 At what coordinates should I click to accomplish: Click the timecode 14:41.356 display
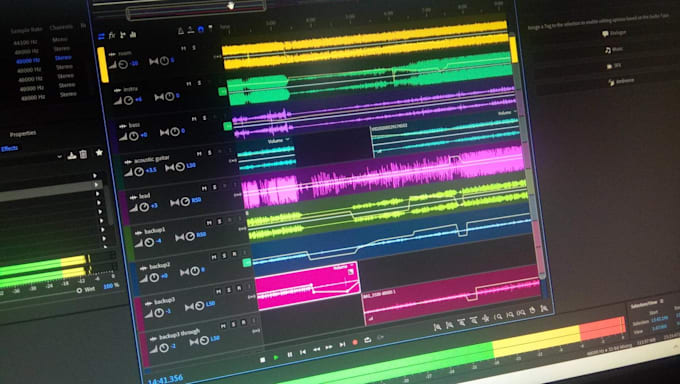[x=165, y=379]
